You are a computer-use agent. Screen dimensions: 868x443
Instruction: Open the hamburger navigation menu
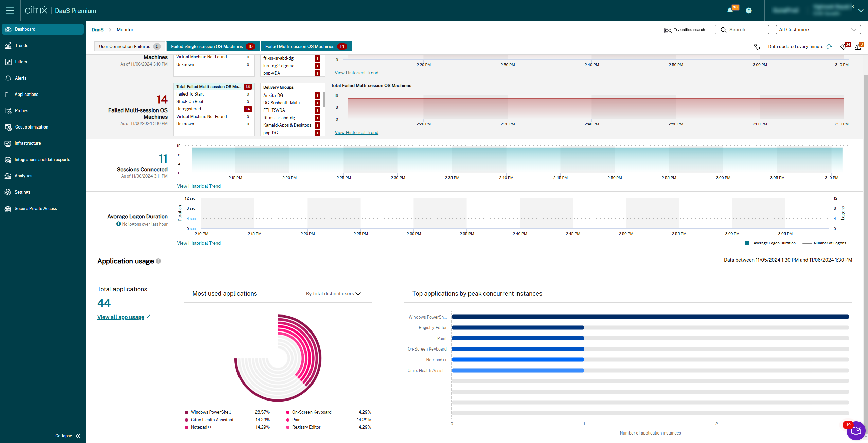pos(10,11)
